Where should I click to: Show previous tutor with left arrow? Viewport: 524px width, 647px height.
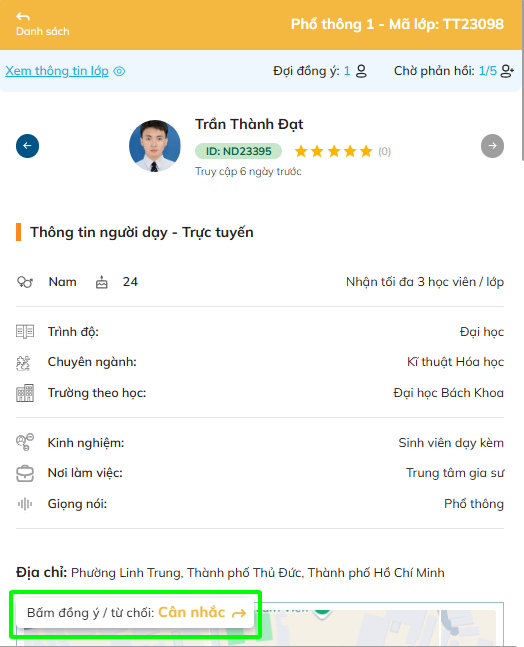tap(28, 146)
